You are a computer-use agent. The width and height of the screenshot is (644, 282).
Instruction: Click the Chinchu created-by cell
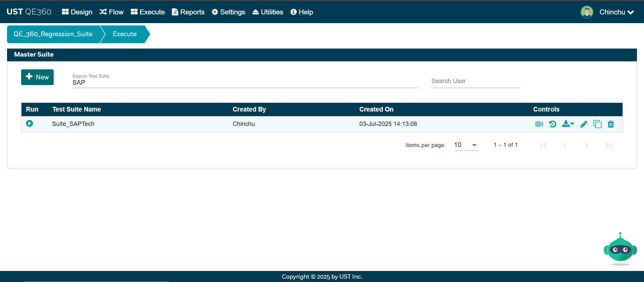click(244, 124)
